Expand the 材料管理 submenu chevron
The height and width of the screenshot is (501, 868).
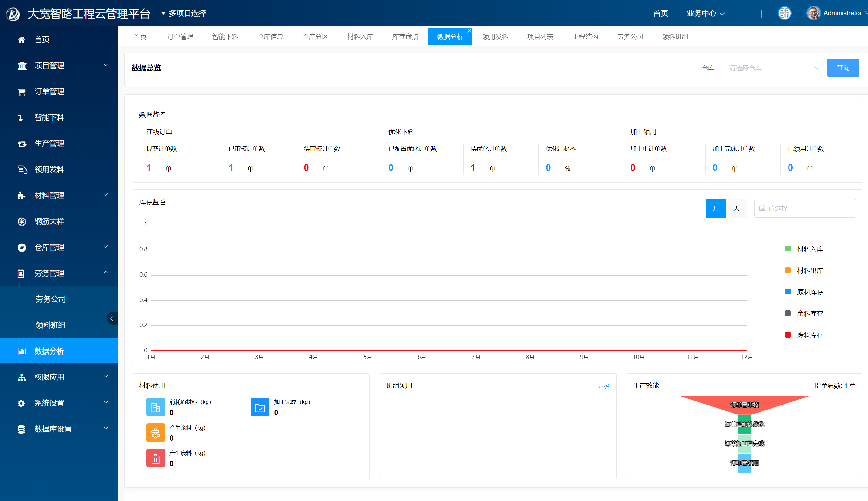point(106,195)
